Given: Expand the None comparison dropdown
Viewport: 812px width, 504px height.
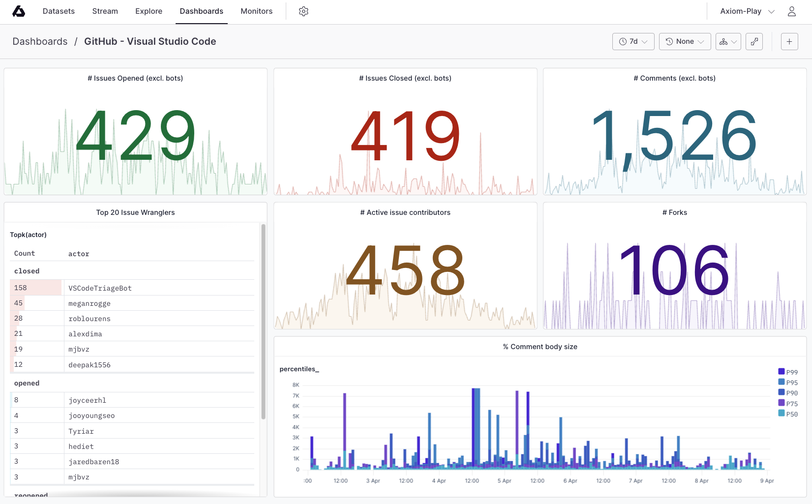Looking at the screenshot, I should coord(685,42).
